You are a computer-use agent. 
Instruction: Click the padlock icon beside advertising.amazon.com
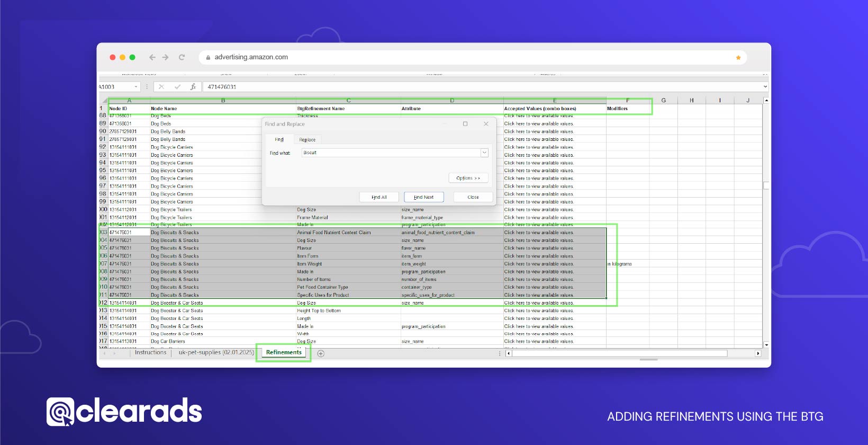point(208,57)
